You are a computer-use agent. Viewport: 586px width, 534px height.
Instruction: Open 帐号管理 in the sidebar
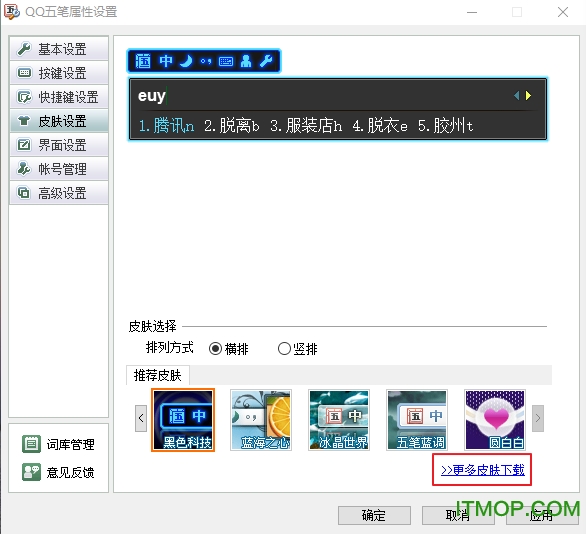point(59,169)
